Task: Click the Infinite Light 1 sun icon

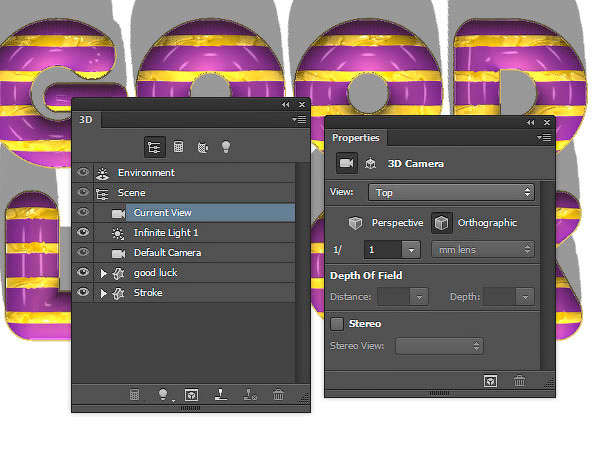Action: pyautogui.click(x=117, y=233)
